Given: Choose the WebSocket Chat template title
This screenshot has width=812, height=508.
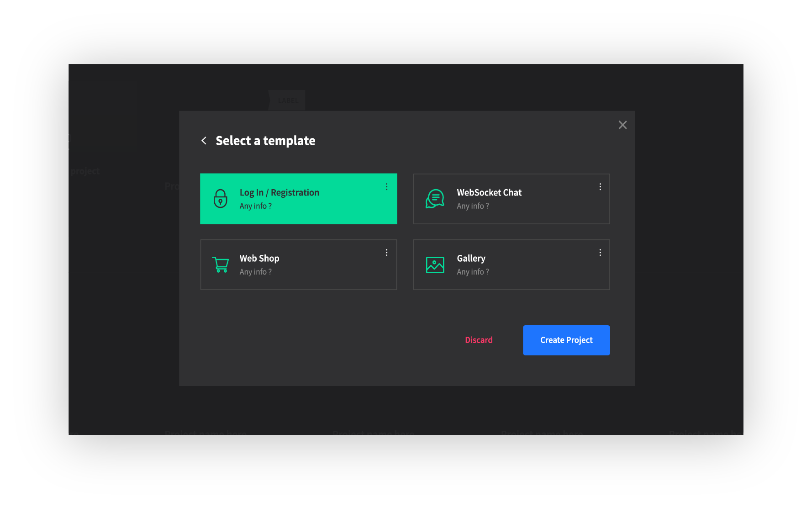Looking at the screenshot, I should [489, 193].
